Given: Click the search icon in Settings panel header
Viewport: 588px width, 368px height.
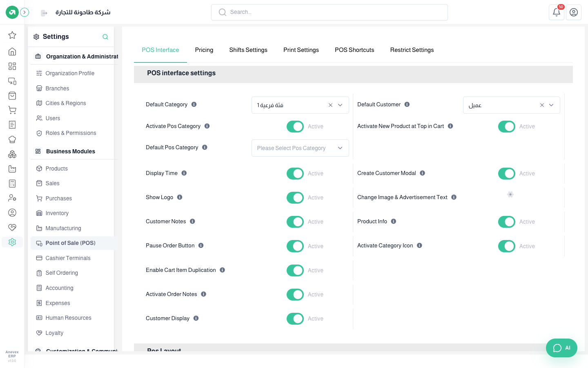Looking at the screenshot, I should (x=105, y=37).
